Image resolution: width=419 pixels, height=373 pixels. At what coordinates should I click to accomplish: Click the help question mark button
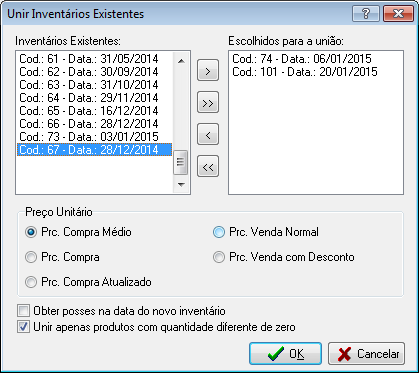tap(366, 14)
